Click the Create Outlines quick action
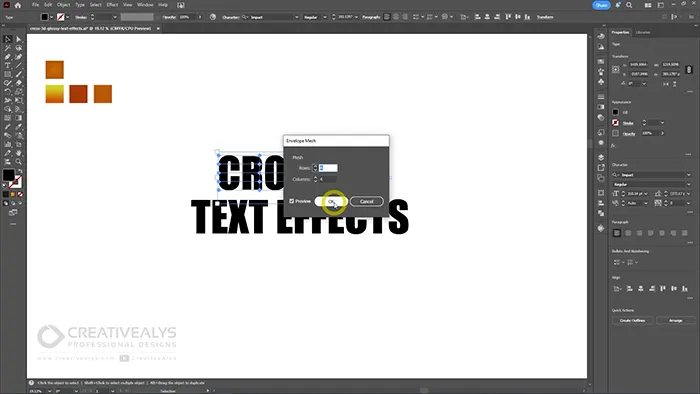700x394 pixels. pyautogui.click(x=632, y=320)
